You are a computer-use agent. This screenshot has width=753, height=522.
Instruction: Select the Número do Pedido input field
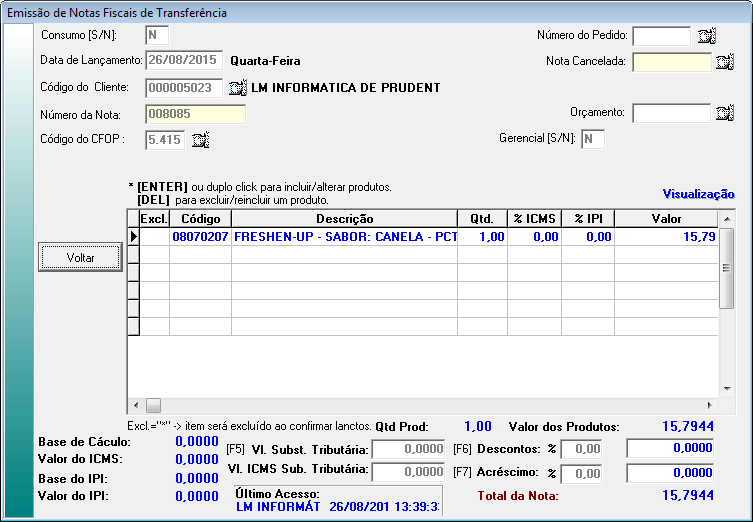(x=661, y=36)
